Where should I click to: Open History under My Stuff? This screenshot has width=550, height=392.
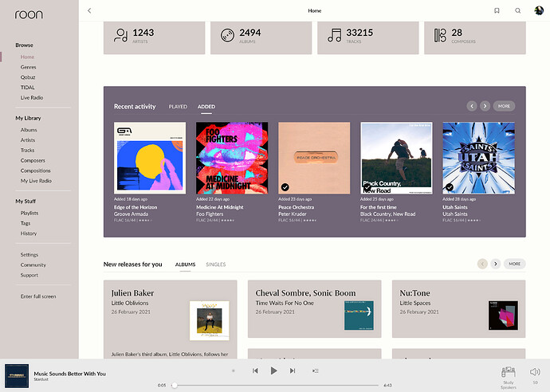click(29, 233)
